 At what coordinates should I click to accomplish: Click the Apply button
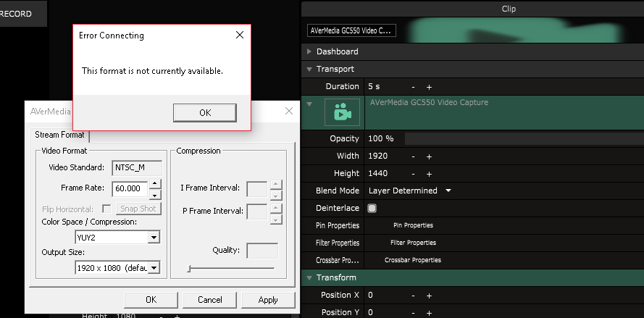[268, 300]
